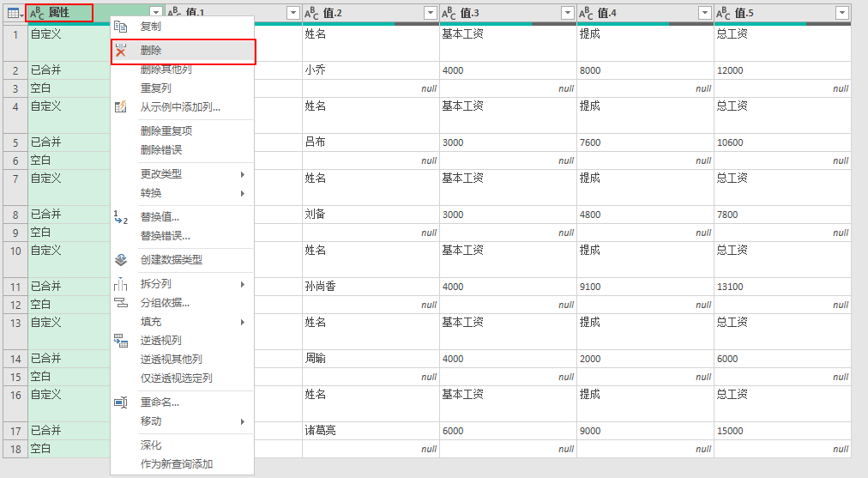The width and height of the screenshot is (868, 478).
Task: Click the cell with value 7600
Action: pyautogui.click(x=645, y=142)
